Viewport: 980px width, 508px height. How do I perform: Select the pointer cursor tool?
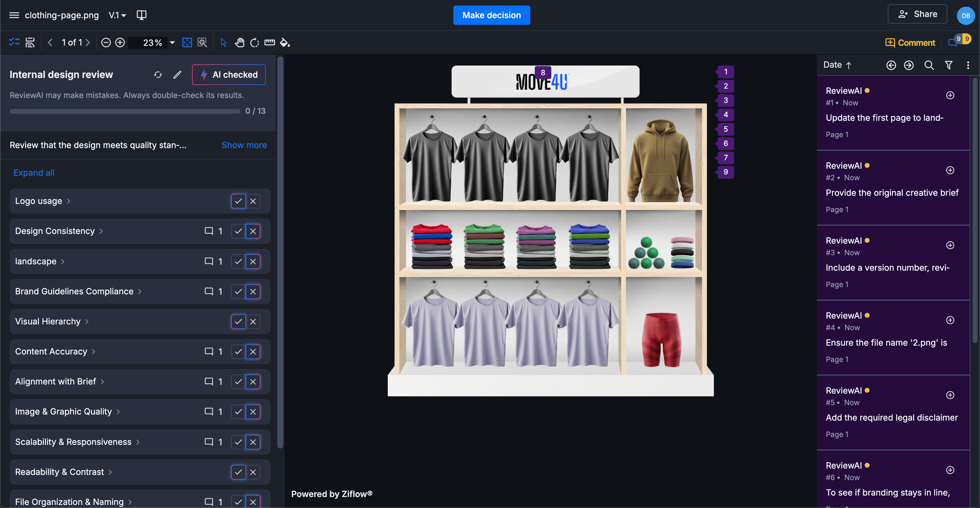pyautogui.click(x=224, y=42)
